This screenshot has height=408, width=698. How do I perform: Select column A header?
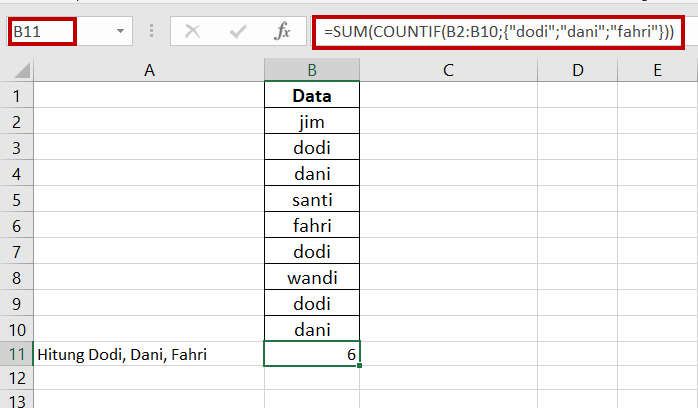(x=149, y=70)
